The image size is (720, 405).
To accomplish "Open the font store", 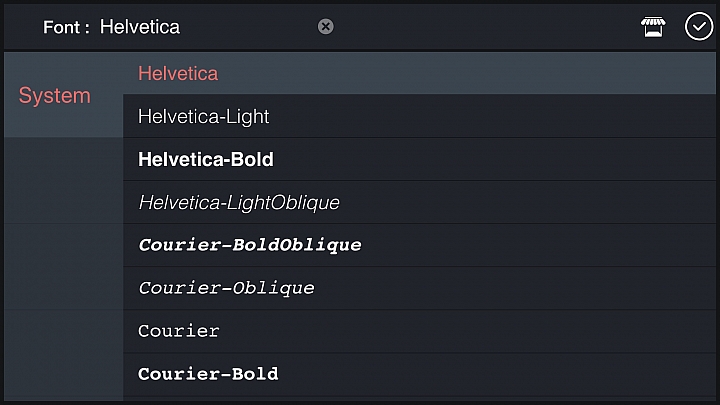I will pos(653,27).
